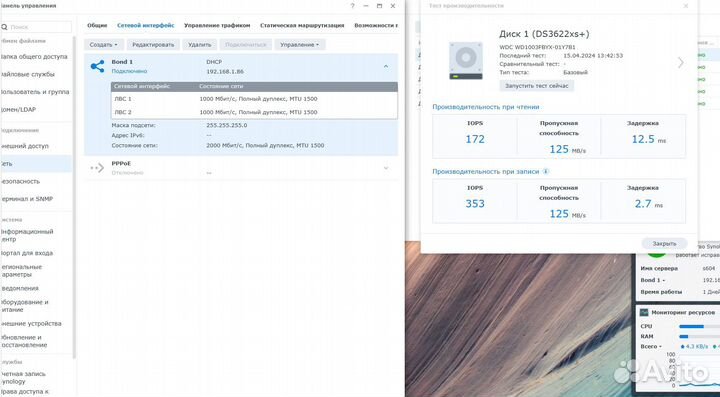Click the Закрыть button in the test dialog
This screenshot has height=397, width=720.
(664, 244)
